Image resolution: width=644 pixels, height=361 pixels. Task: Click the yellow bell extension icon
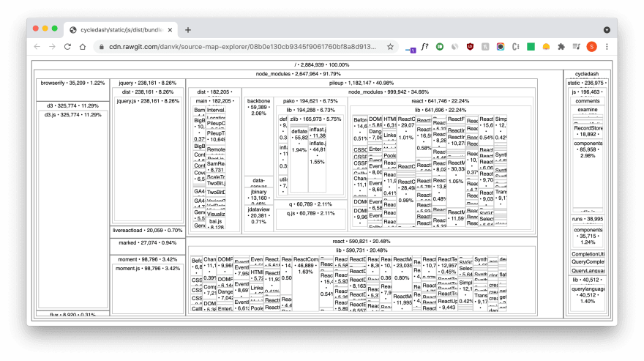pos(546,47)
